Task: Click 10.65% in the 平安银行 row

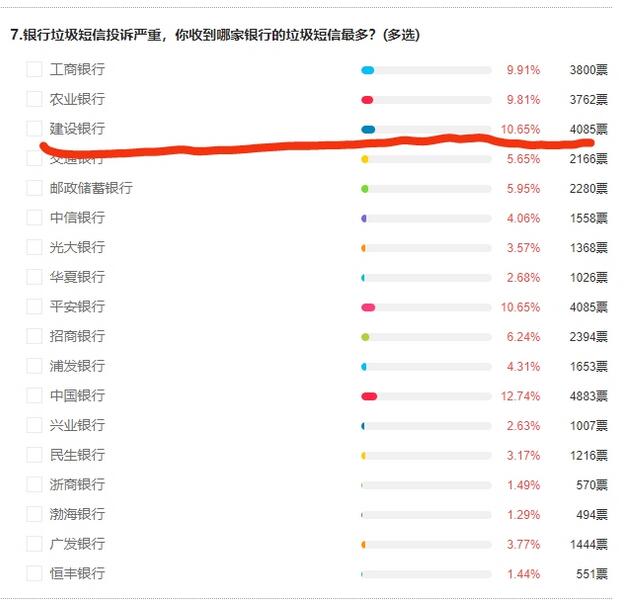Action: [521, 307]
